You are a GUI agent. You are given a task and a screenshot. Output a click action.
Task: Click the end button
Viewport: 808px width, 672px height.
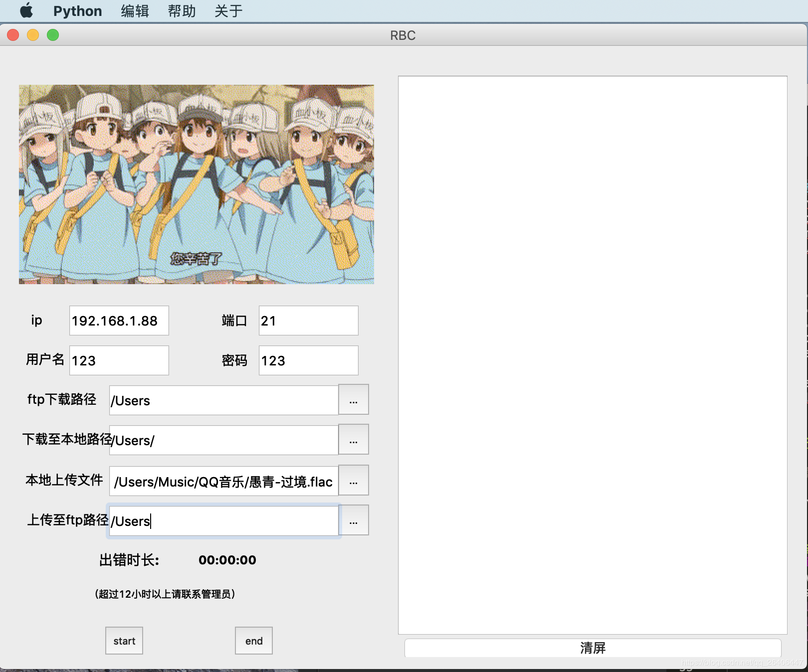254,641
